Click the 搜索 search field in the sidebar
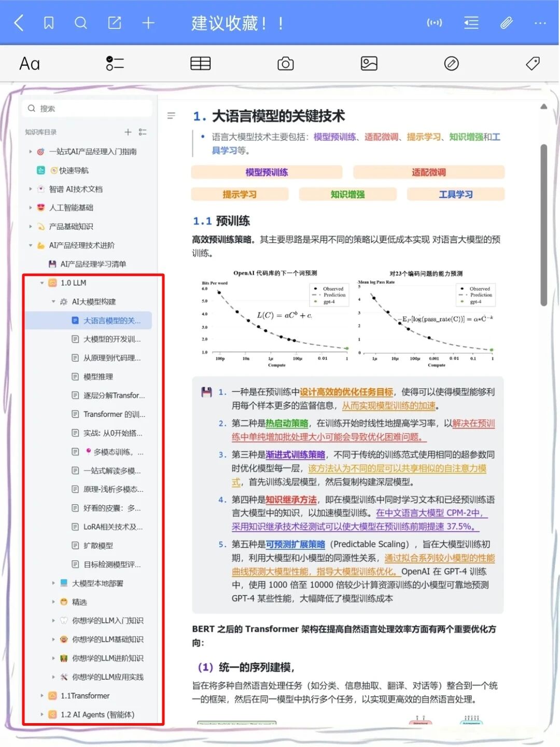The width and height of the screenshot is (560, 747). [87, 108]
